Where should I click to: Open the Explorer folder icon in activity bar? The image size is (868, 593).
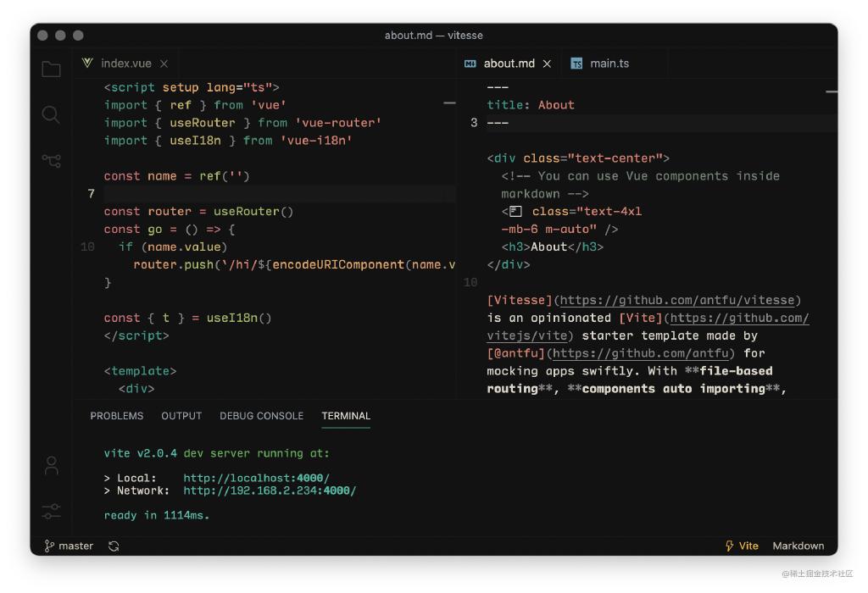51,69
